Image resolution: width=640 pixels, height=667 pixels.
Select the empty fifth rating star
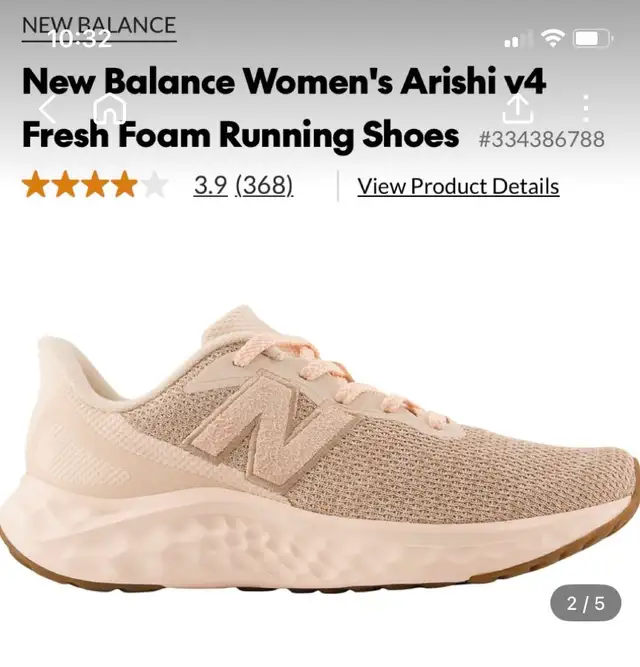(x=154, y=184)
